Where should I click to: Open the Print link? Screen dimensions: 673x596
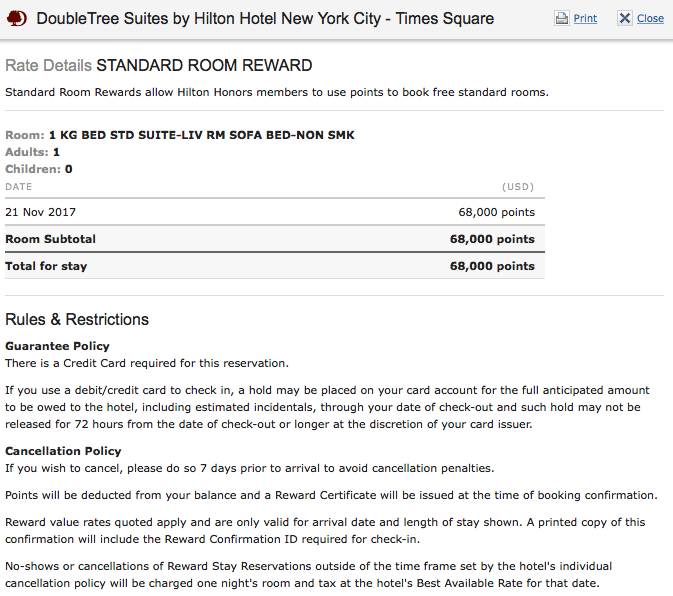pos(585,18)
